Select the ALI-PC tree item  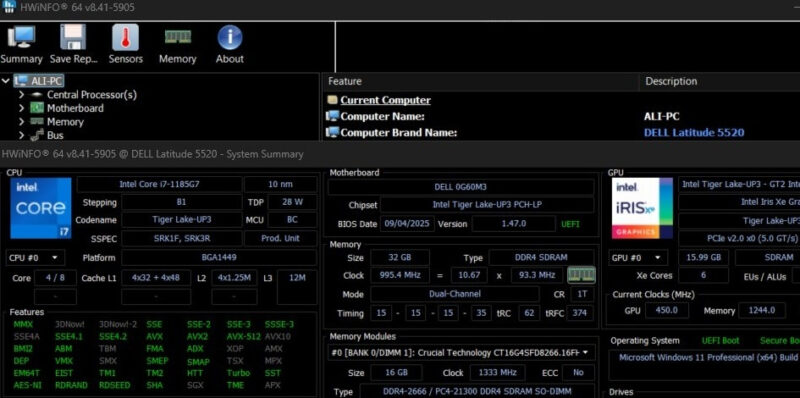(x=47, y=81)
